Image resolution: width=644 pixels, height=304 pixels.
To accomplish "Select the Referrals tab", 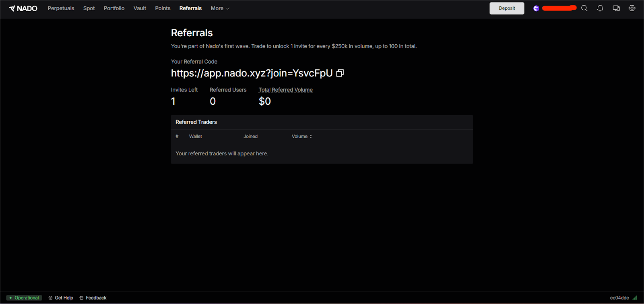I will pyautogui.click(x=190, y=8).
